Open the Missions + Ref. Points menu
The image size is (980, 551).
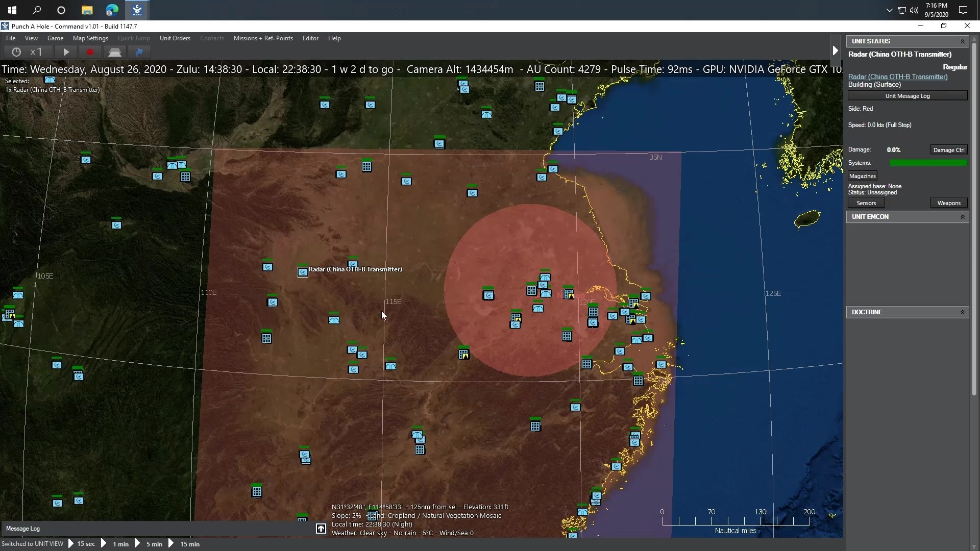tap(263, 38)
